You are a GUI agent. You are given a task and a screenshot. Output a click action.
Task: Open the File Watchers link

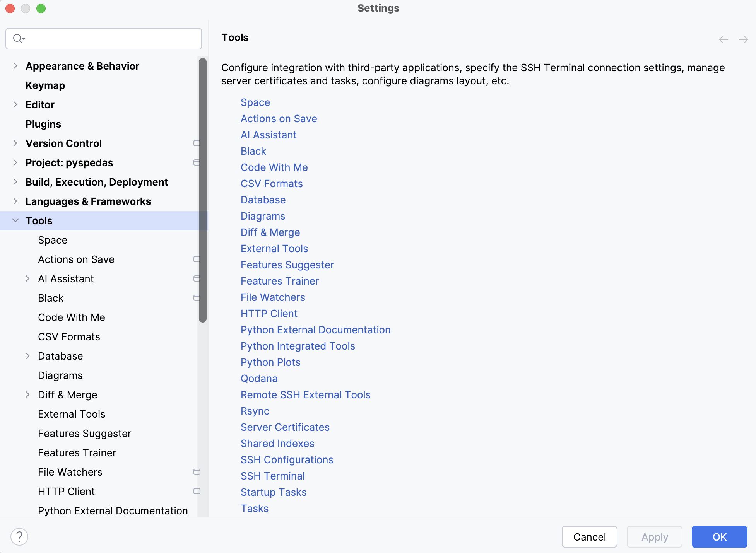(273, 297)
